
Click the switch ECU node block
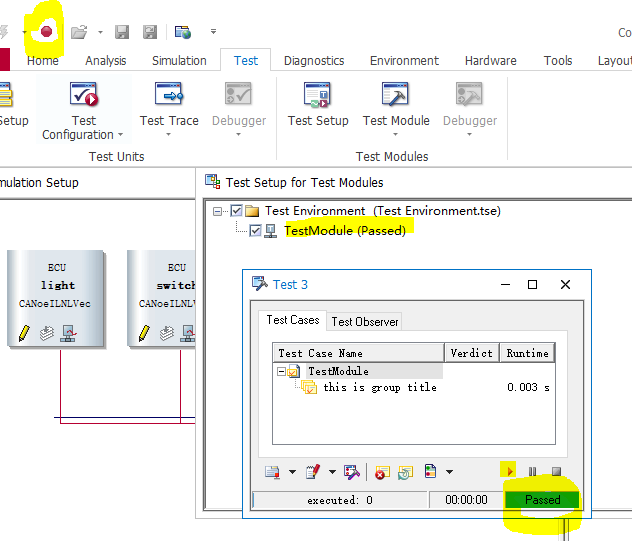161,298
